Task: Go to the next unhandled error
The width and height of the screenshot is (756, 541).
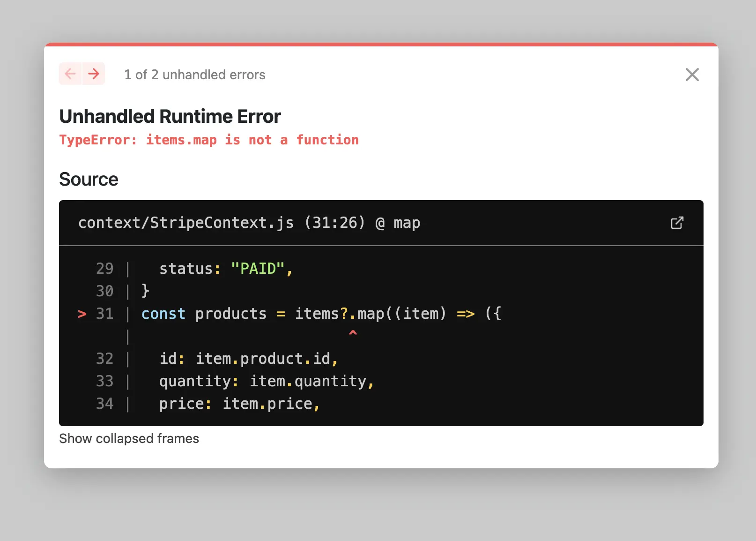Action: tap(94, 74)
